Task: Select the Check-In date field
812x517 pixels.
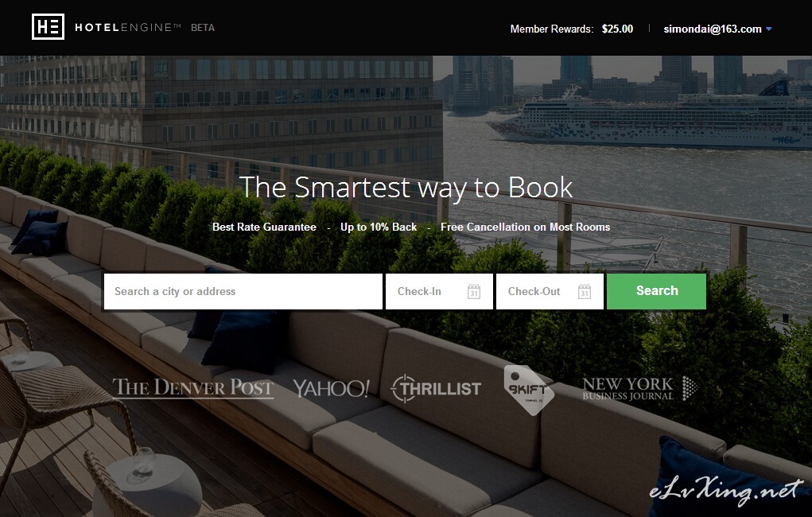Action: pyautogui.click(x=439, y=292)
